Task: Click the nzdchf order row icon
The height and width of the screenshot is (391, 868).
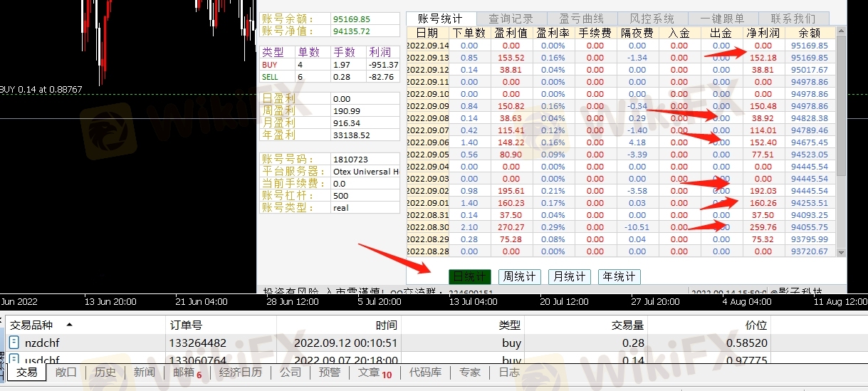Action: (14, 343)
